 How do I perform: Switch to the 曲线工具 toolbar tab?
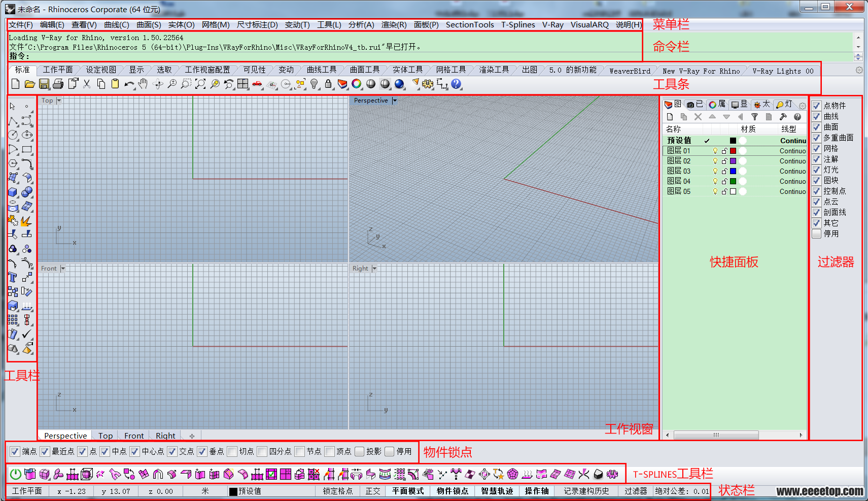[x=322, y=70]
